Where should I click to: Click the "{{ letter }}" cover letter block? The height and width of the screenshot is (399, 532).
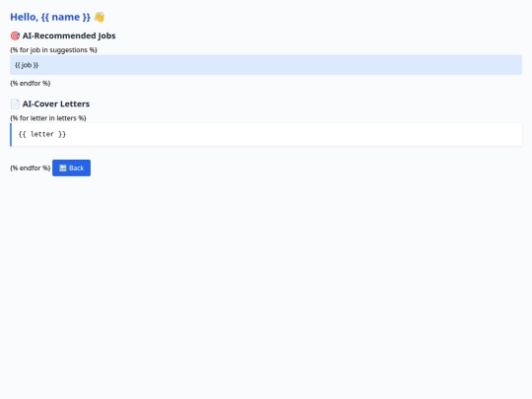coord(266,135)
